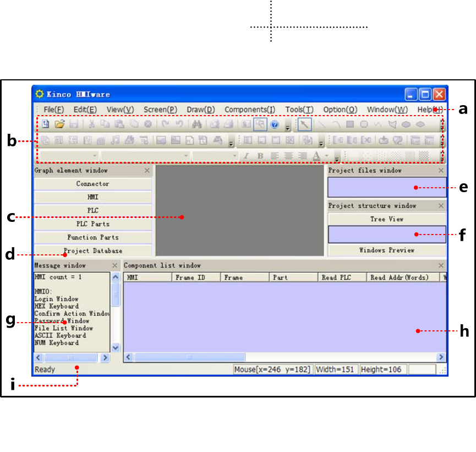This screenshot has height=452, width=476.
Task: Open the HMI graph element category
Action: tap(93, 197)
